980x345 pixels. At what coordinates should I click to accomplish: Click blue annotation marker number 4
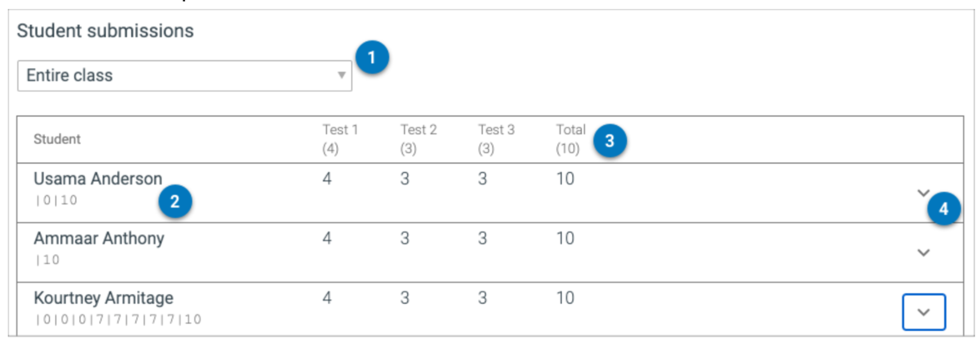pyautogui.click(x=944, y=209)
